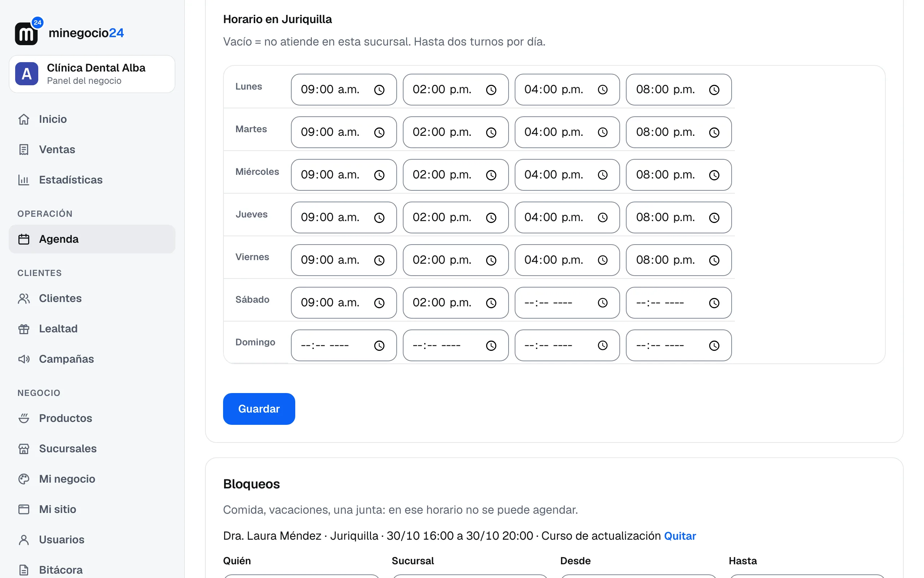This screenshot has height=578, width=924.
Task: Click Miércoles 09:00 a.m. time field
Action: click(x=344, y=175)
